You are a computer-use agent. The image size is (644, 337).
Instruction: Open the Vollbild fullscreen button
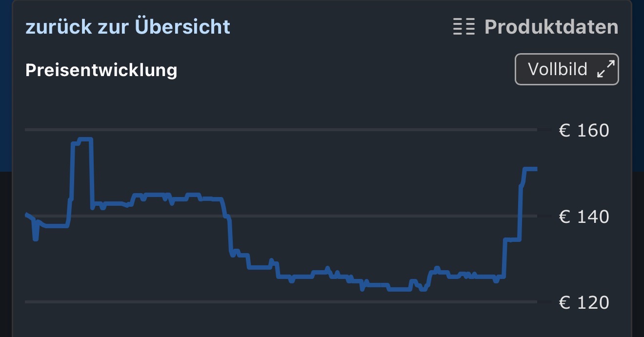(566, 69)
